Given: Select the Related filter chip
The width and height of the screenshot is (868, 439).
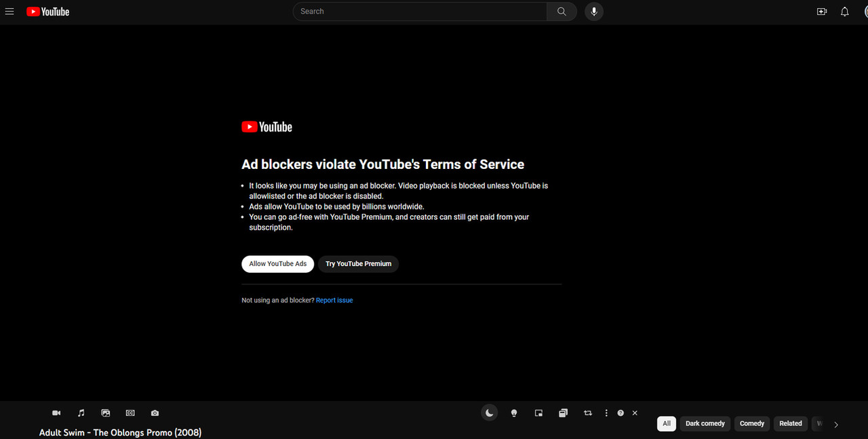Looking at the screenshot, I should (x=791, y=423).
